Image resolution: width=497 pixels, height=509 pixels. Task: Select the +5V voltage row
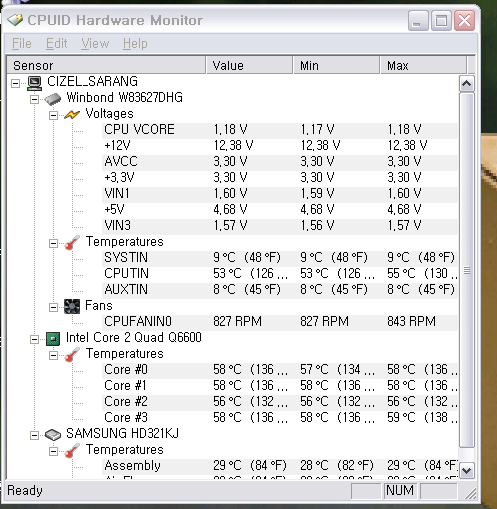click(x=280, y=210)
